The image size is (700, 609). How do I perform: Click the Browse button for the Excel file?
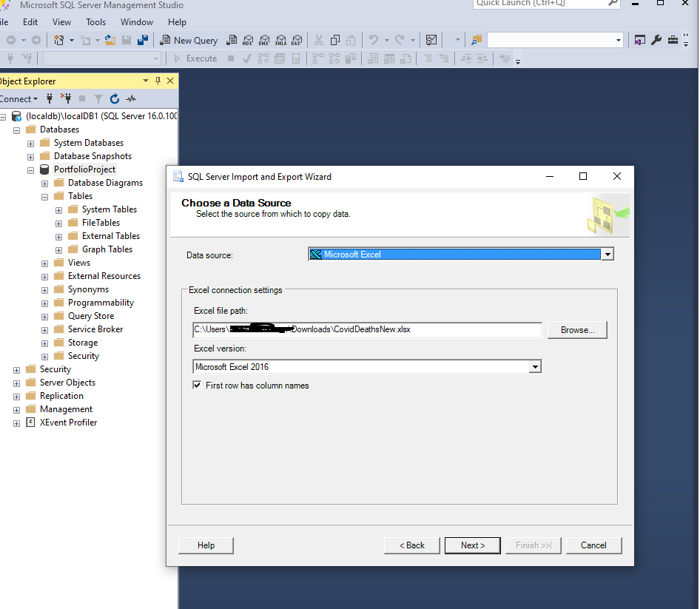pyautogui.click(x=577, y=330)
